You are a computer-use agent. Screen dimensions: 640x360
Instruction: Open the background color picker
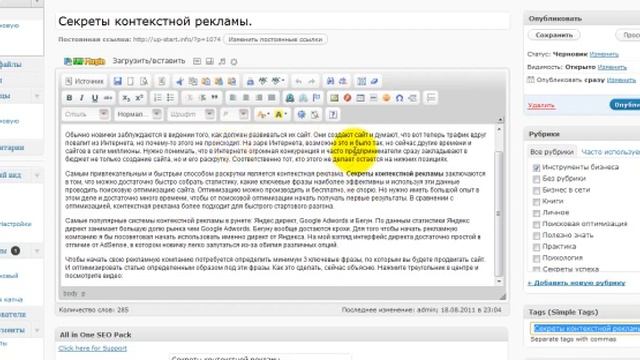280,115
